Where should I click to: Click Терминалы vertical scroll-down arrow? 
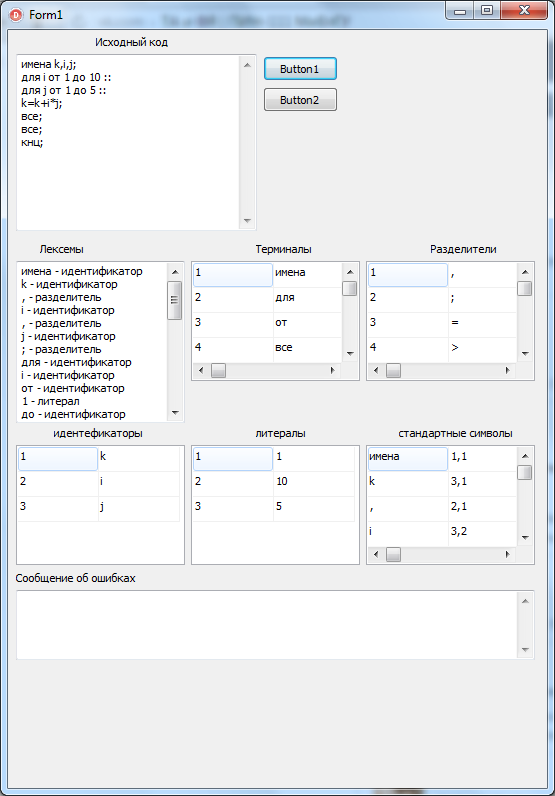(350, 353)
